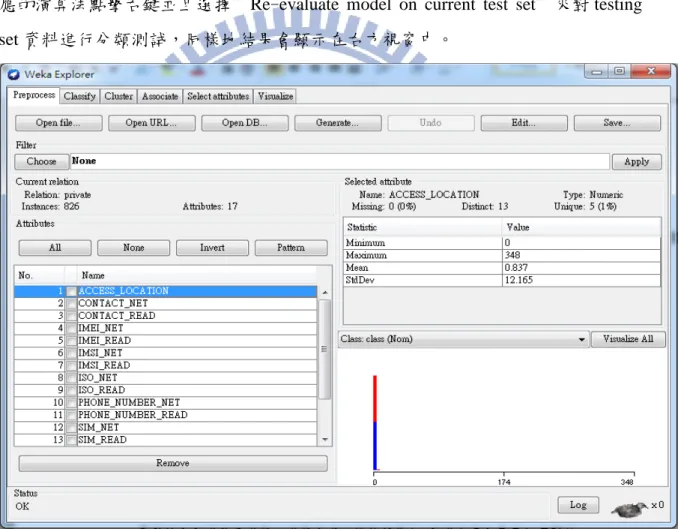
Task: Click the Invert selection button
Action: click(212, 248)
